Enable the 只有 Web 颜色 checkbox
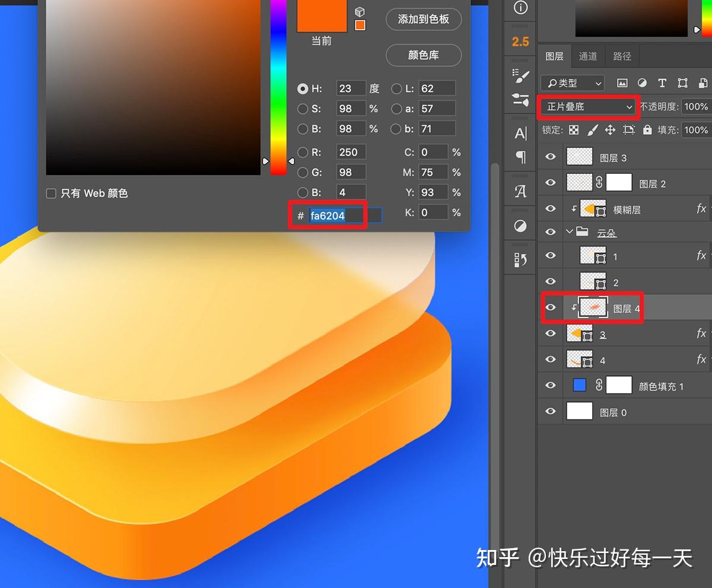The width and height of the screenshot is (712, 588). pos(50,193)
